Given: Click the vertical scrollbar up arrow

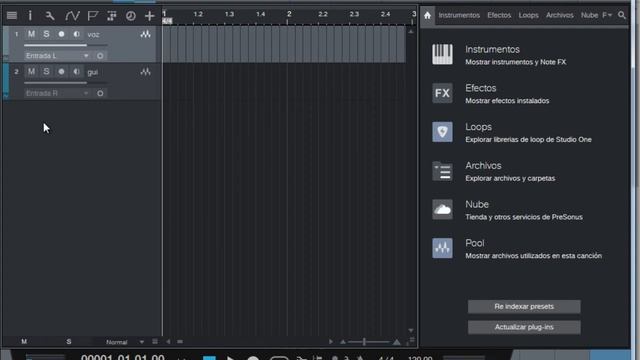Looking at the screenshot, I should coord(411,31).
